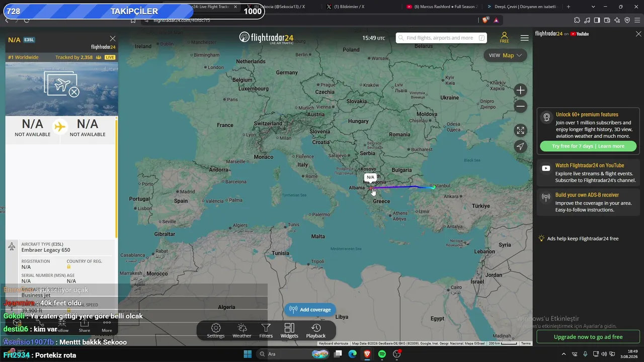The height and width of the screenshot is (362, 644).
Task: Click the Brave Shields icon in address bar
Action: [485, 20]
